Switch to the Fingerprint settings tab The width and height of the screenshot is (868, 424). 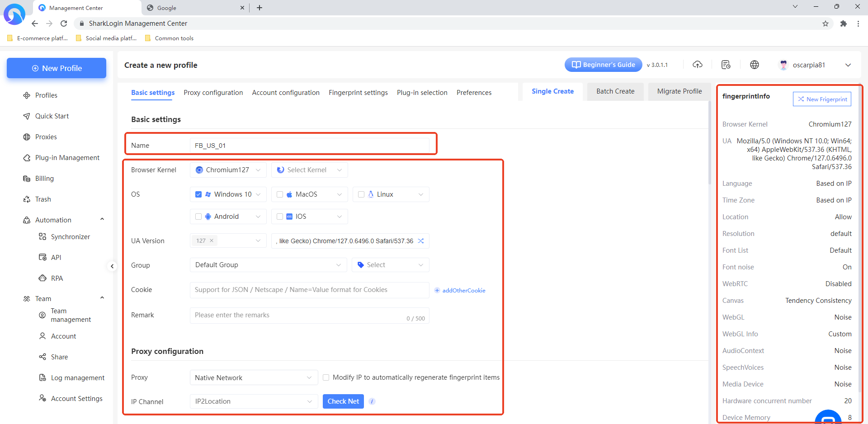[x=358, y=93]
